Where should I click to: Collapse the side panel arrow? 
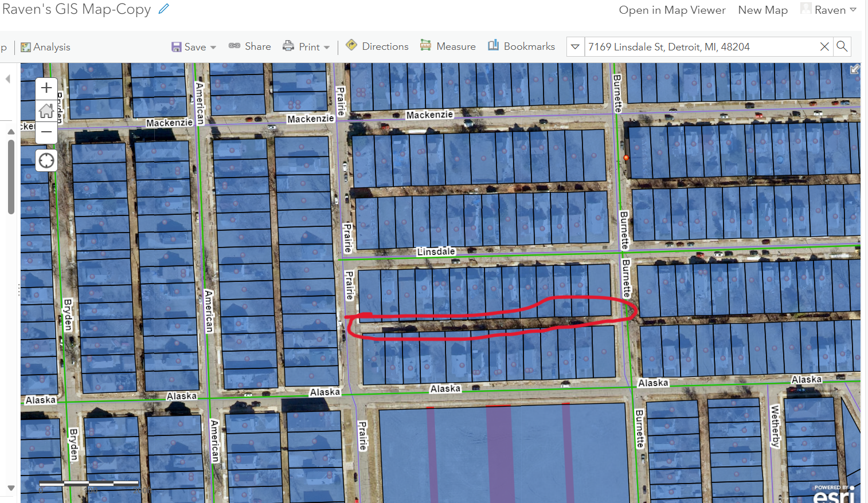tap(8, 79)
